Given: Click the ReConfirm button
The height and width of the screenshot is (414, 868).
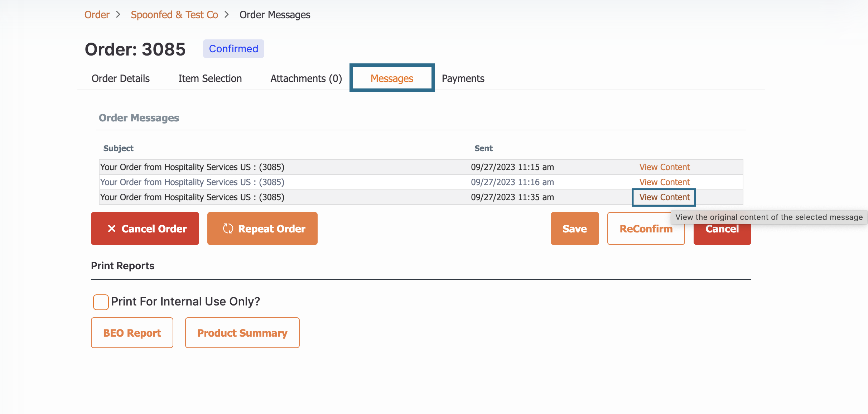Looking at the screenshot, I should [646, 228].
